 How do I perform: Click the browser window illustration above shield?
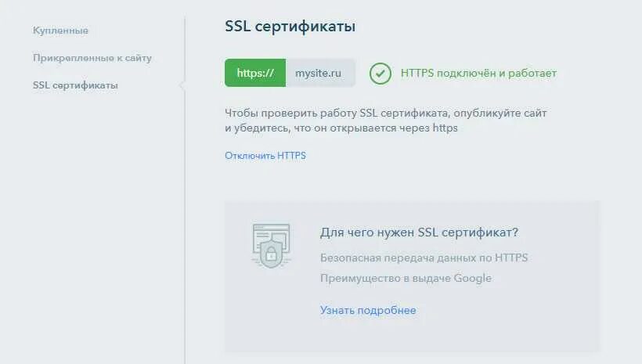tap(272, 232)
